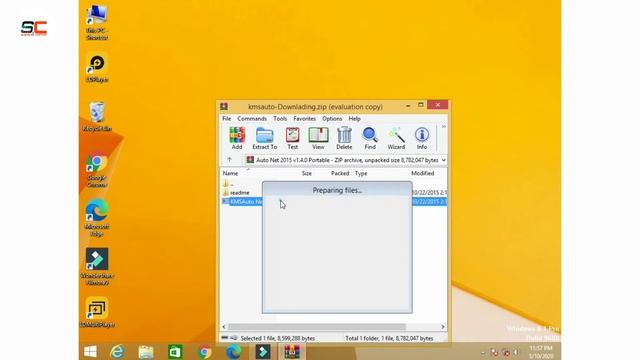
Task: Open the Find tool
Action: click(370, 138)
